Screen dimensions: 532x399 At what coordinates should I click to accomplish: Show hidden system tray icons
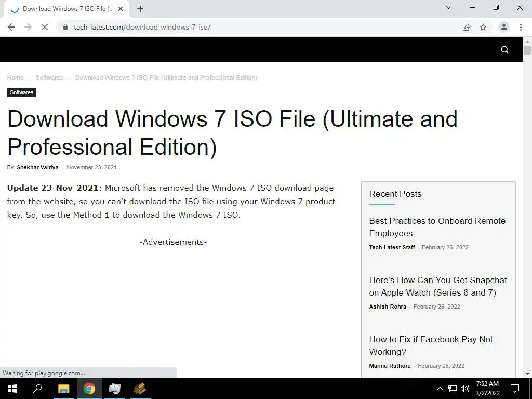[440, 389]
